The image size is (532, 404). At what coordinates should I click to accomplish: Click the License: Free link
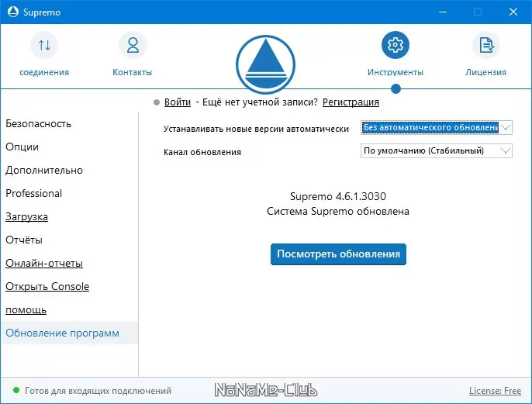(x=495, y=391)
